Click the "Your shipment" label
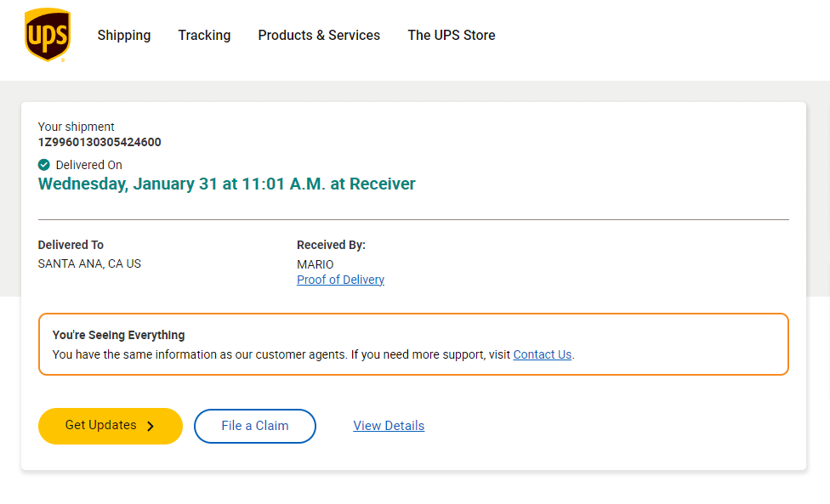Viewport: 830px width, 504px height. [x=77, y=127]
